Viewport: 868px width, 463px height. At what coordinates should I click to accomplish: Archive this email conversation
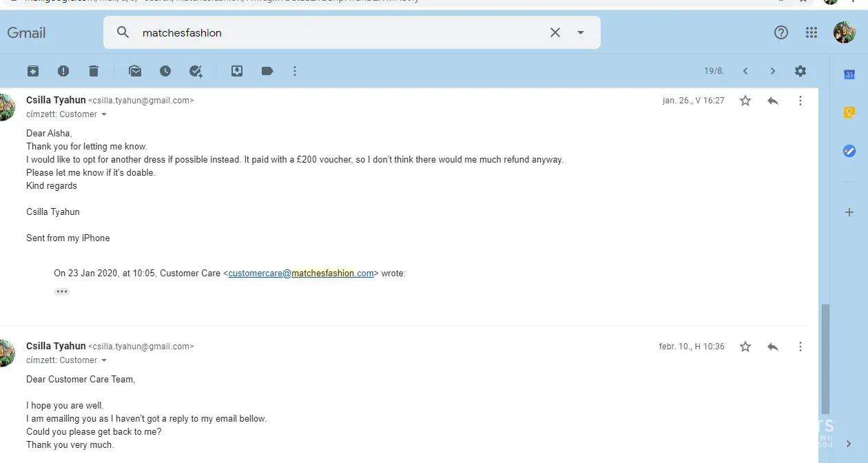[33, 71]
